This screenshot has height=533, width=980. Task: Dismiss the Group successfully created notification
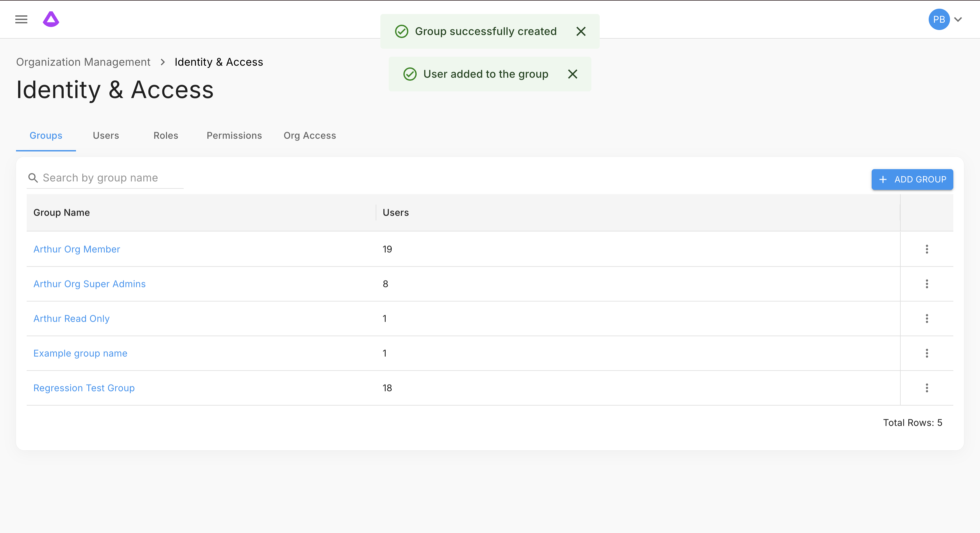tap(581, 31)
